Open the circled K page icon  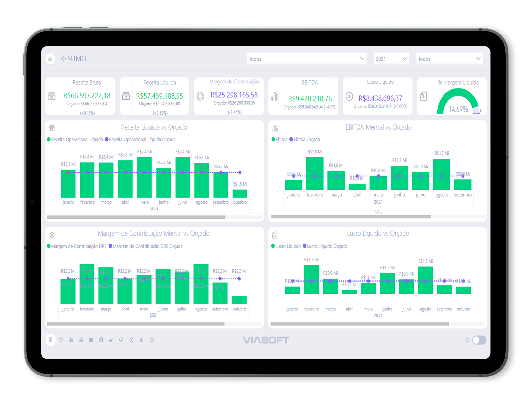(x=131, y=340)
